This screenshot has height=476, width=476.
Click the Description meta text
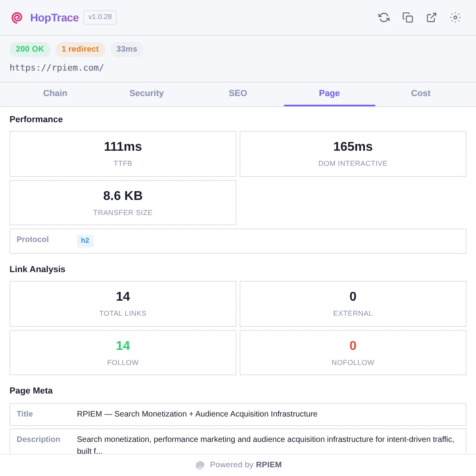[x=266, y=445]
